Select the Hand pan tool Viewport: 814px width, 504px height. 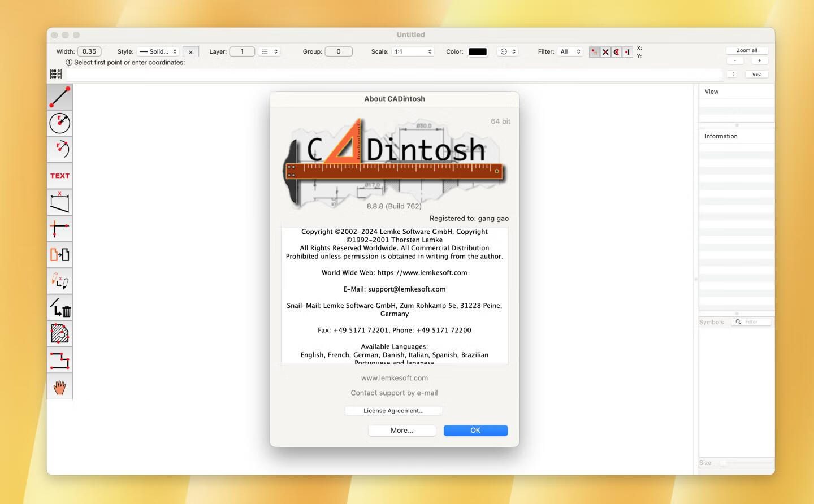[59, 387]
